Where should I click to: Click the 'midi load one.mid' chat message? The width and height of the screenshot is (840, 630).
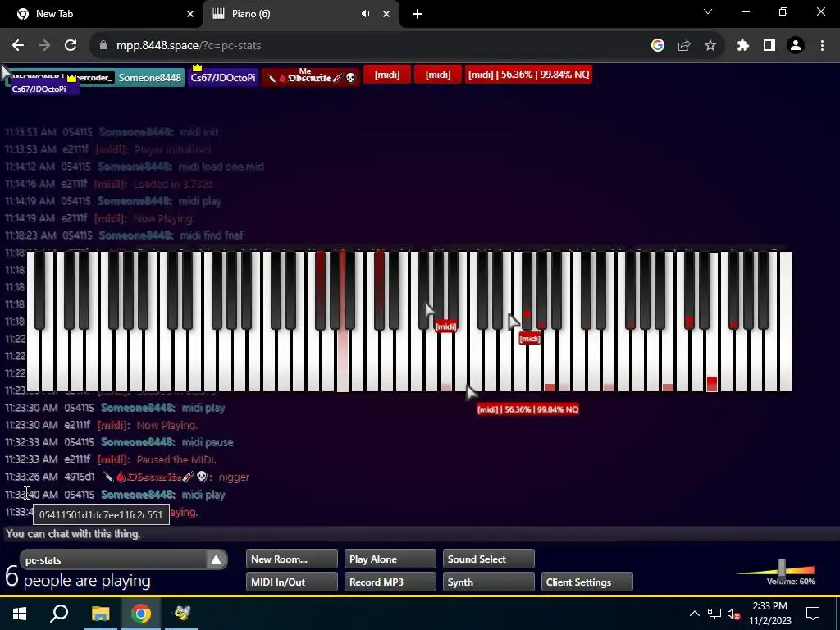point(221,167)
